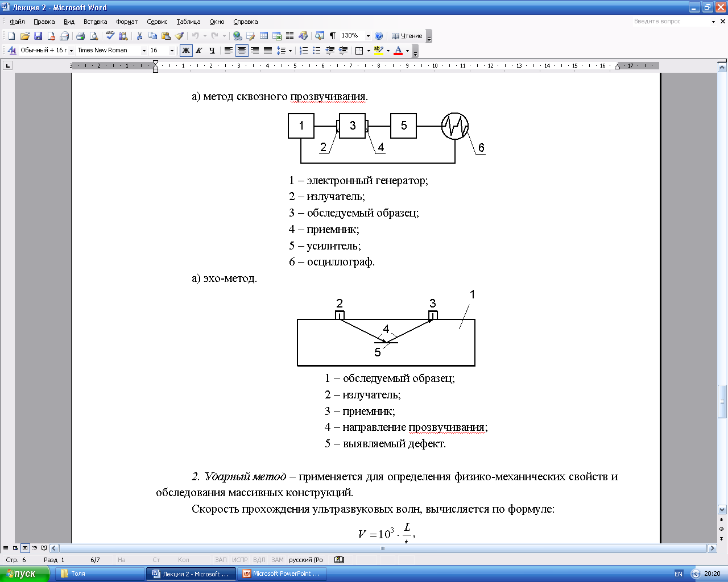Image resolution: width=728 pixels, height=582 pixels.
Task: Click the horizontal scrollbar right arrow
Action: click(x=712, y=548)
